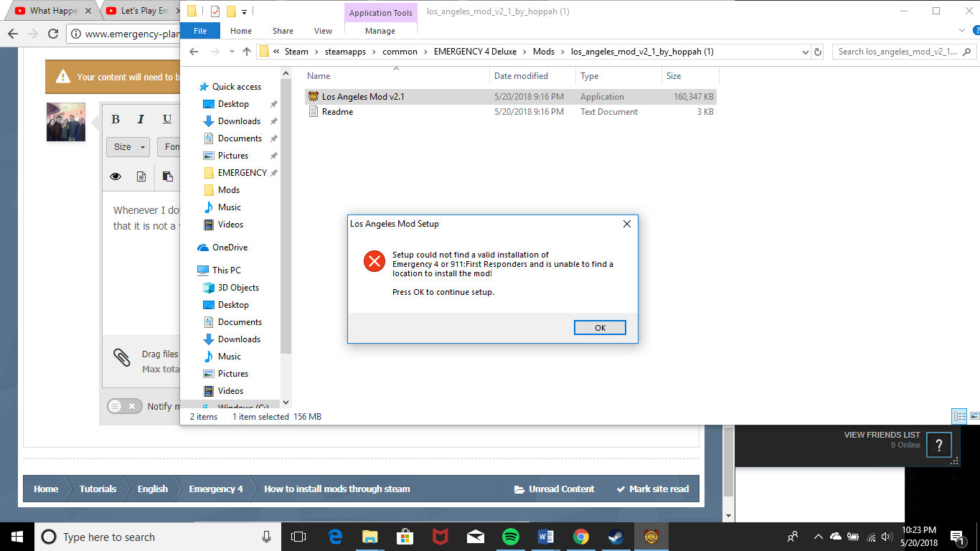Viewport: 980px width, 551px height.
Task: Open pinned Downloads under Quick access
Action: click(x=239, y=121)
